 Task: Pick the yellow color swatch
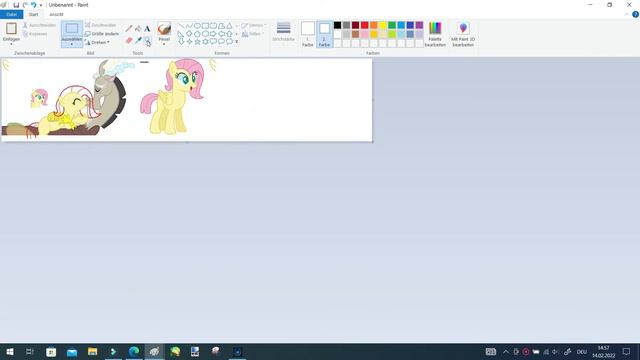tap(383, 25)
